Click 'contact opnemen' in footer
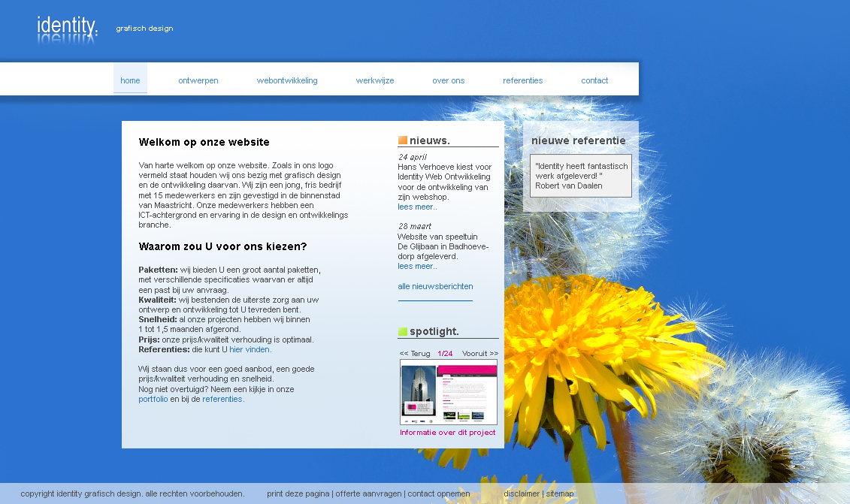 pyautogui.click(x=439, y=493)
